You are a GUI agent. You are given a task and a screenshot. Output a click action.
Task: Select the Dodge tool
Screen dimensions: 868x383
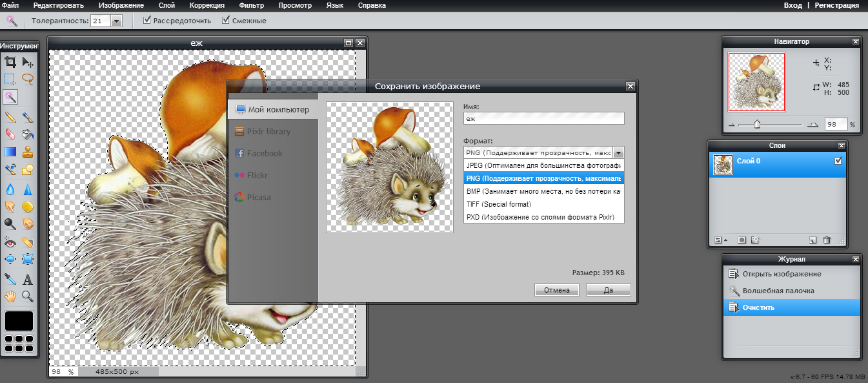click(10, 224)
